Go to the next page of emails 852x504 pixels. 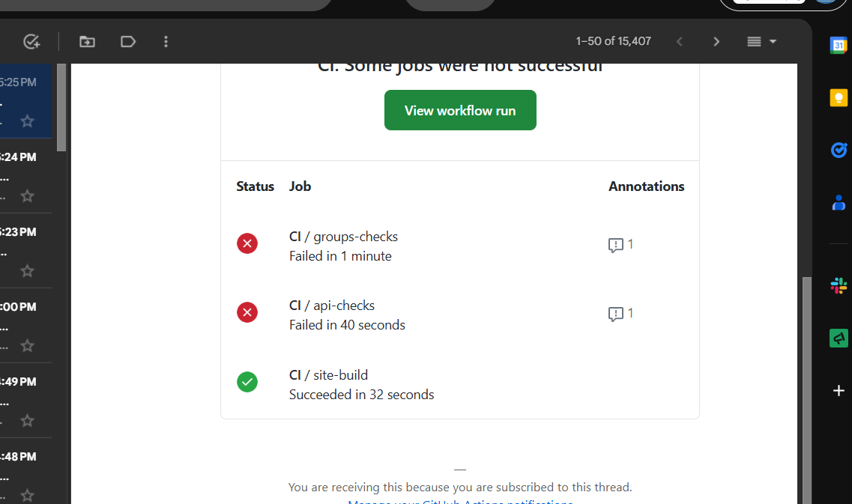[716, 41]
